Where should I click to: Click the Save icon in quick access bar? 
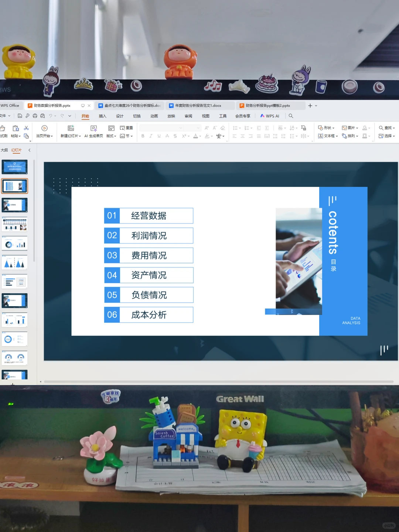[20, 116]
